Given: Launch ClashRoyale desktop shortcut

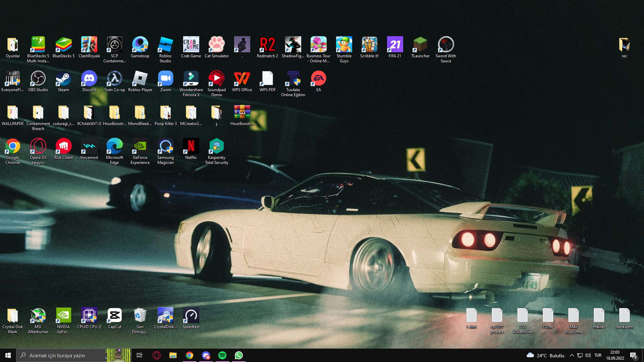Looking at the screenshot, I should tap(89, 47).
